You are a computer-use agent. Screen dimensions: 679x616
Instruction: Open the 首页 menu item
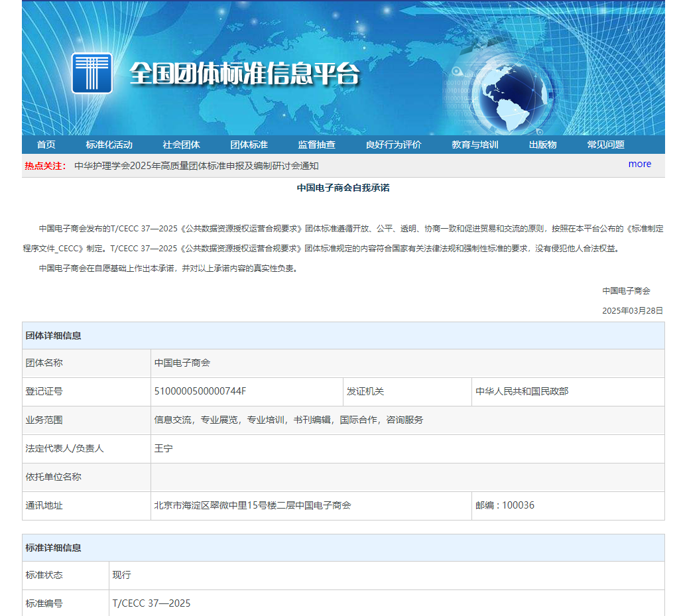click(46, 145)
